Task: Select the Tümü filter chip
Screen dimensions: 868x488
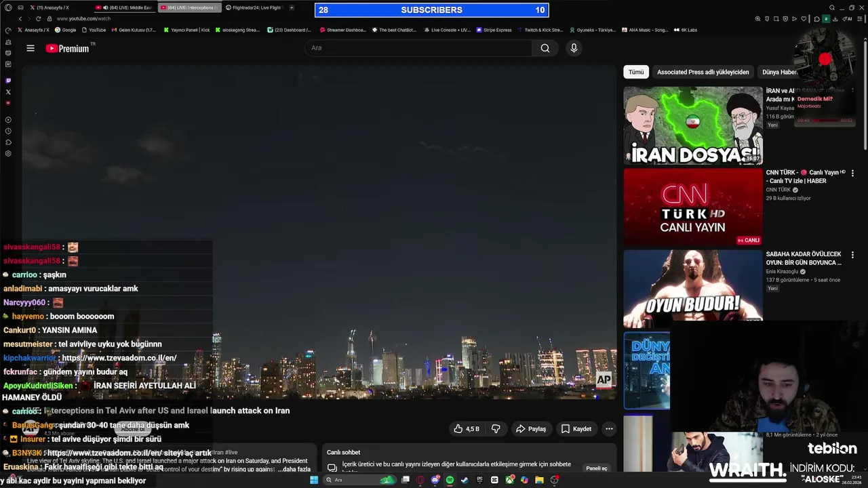Action: point(636,72)
